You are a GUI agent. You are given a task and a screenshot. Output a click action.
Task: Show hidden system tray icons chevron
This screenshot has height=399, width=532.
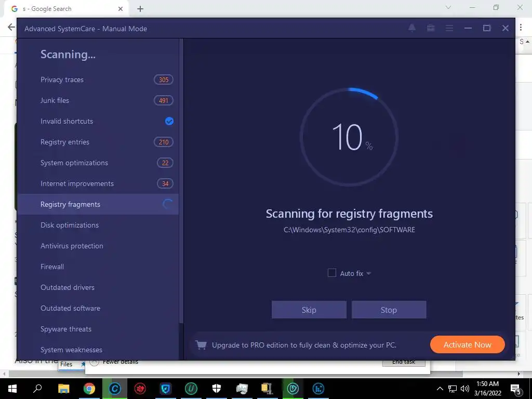pos(440,389)
